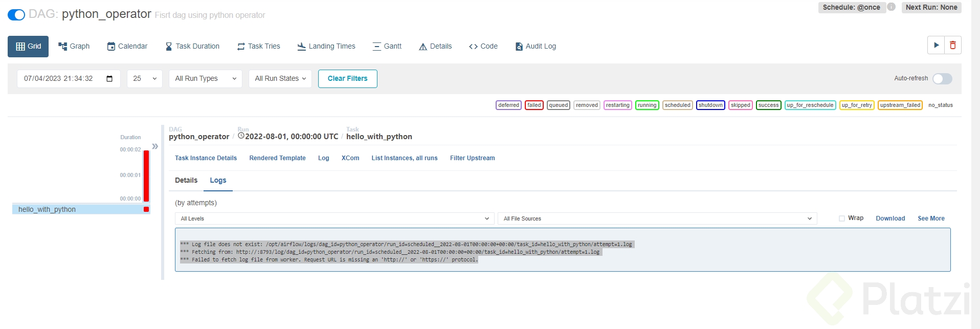Select the failed DAG run bar
This screenshot has width=980, height=329.
(146, 176)
